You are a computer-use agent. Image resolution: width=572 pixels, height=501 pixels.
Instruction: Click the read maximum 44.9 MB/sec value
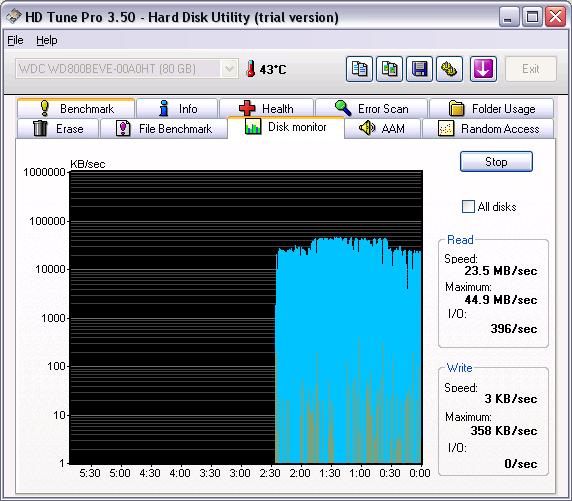(x=500, y=300)
